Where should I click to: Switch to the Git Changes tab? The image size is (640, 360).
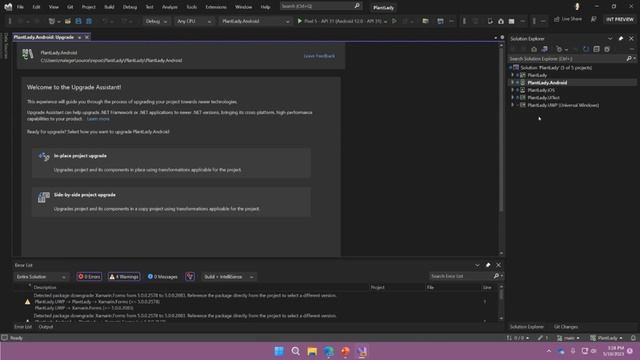click(566, 327)
